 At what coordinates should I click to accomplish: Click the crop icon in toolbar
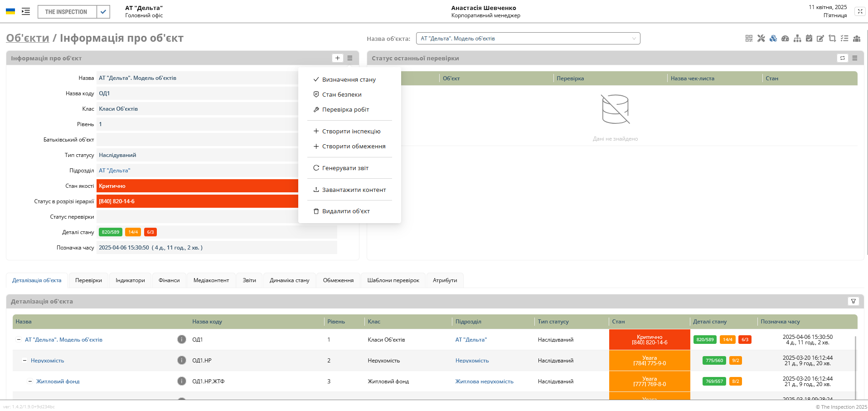coord(832,39)
